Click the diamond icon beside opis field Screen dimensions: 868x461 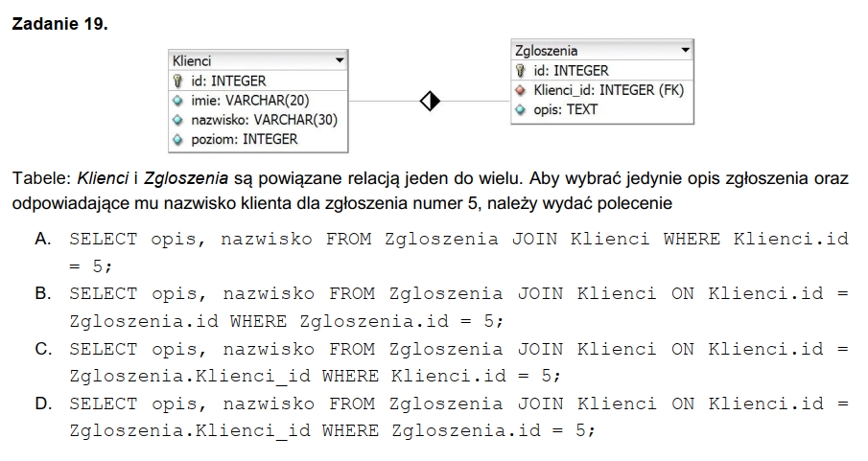click(521, 109)
